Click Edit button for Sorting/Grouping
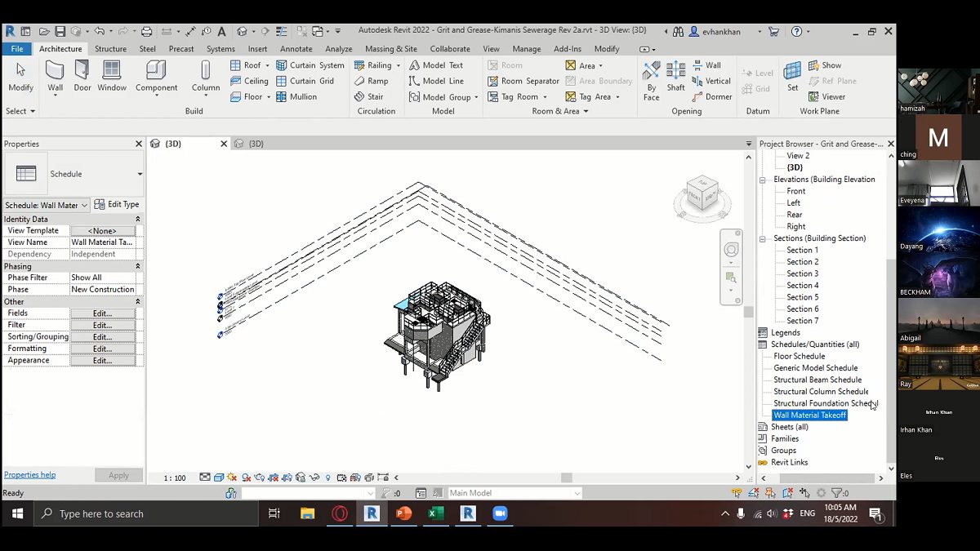This screenshot has height=551, width=980. [102, 337]
